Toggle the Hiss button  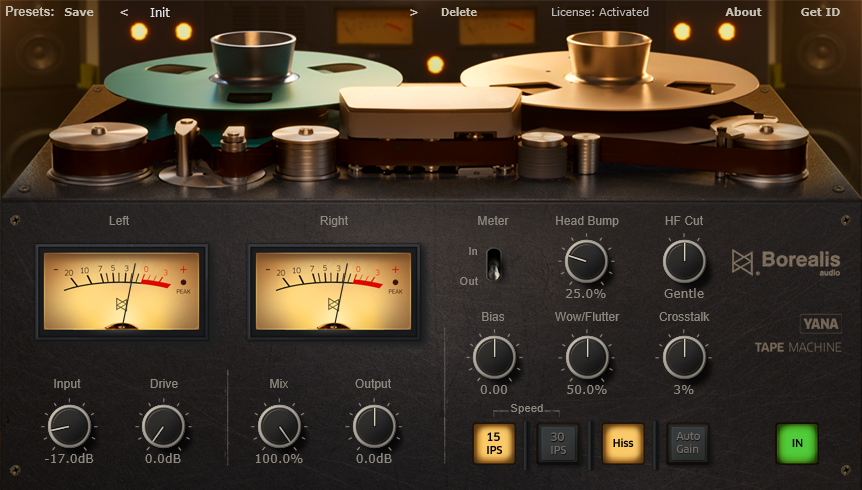623,442
